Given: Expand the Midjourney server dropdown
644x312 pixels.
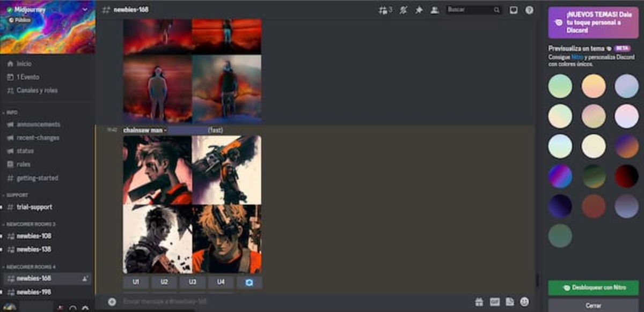Looking at the screenshot, I should tap(85, 10).
